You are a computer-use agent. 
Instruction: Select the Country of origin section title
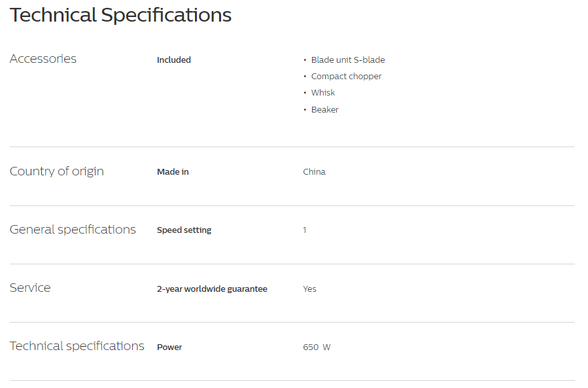point(57,171)
